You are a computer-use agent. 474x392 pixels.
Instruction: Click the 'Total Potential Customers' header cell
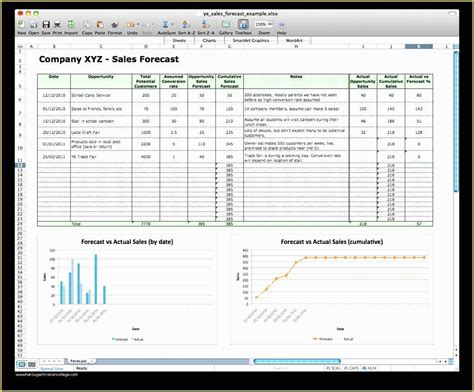(x=146, y=81)
